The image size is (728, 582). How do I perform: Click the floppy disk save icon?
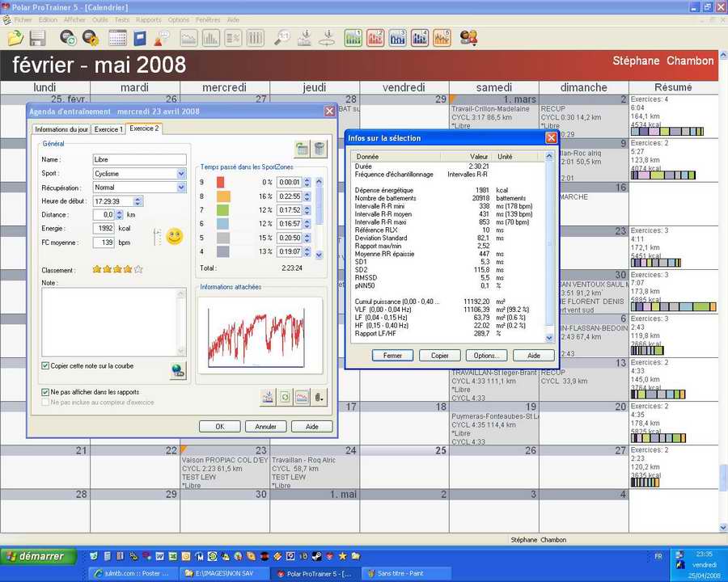pyautogui.click(x=37, y=38)
